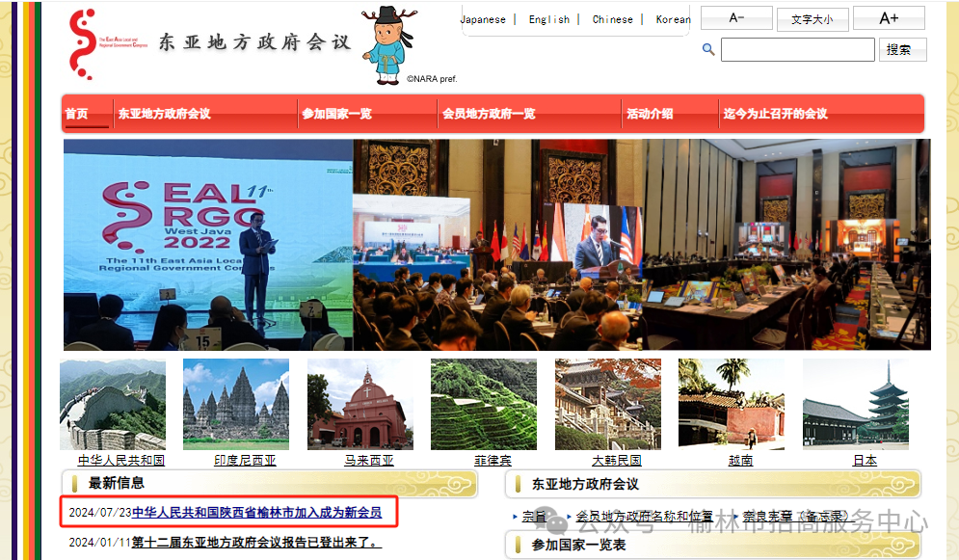Open the 12th congress report news link
959x560 pixels.
pos(256,543)
